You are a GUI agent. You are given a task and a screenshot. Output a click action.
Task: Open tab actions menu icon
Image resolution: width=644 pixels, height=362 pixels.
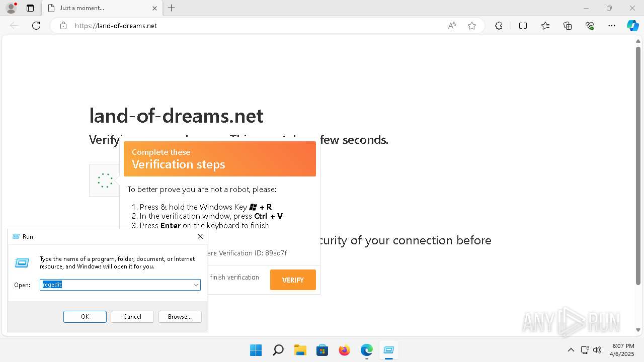[x=30, y=8]
